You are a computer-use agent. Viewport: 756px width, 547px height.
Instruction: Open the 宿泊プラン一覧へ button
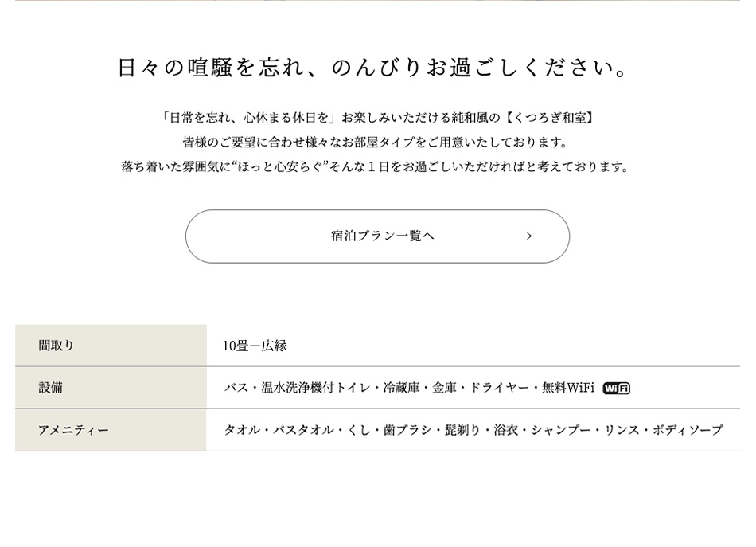(377, 236)
